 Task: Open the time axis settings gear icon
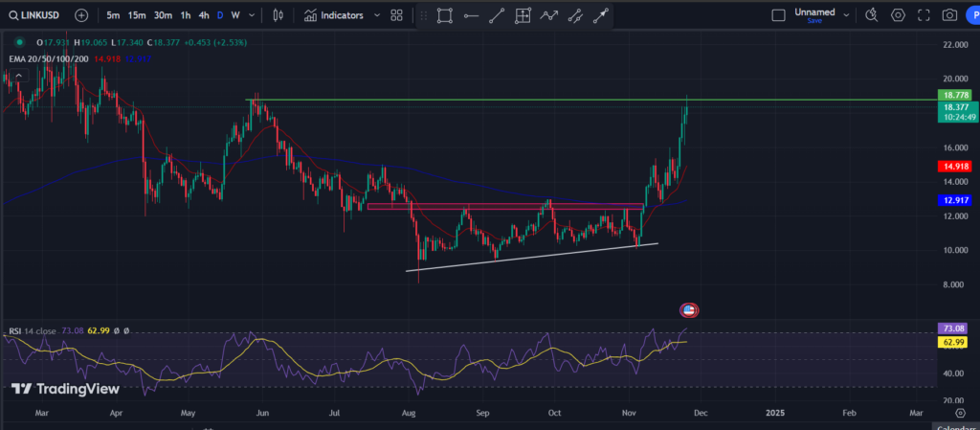961,413
